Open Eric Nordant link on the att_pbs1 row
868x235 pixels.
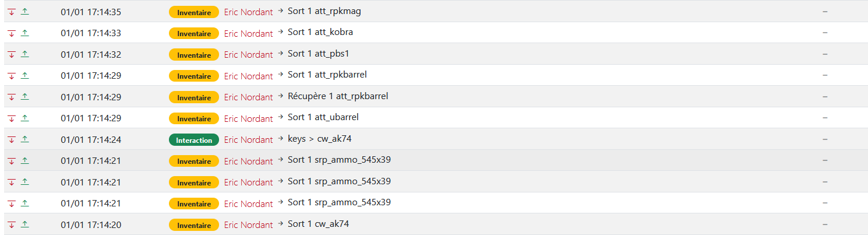coord(248,55)
